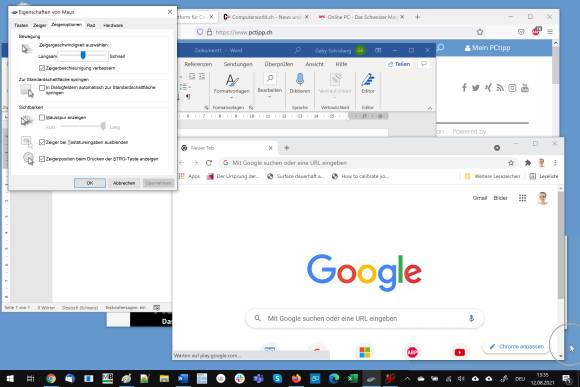
Task: Switch to the Hardware tab
Action: [x=113, y=25]
